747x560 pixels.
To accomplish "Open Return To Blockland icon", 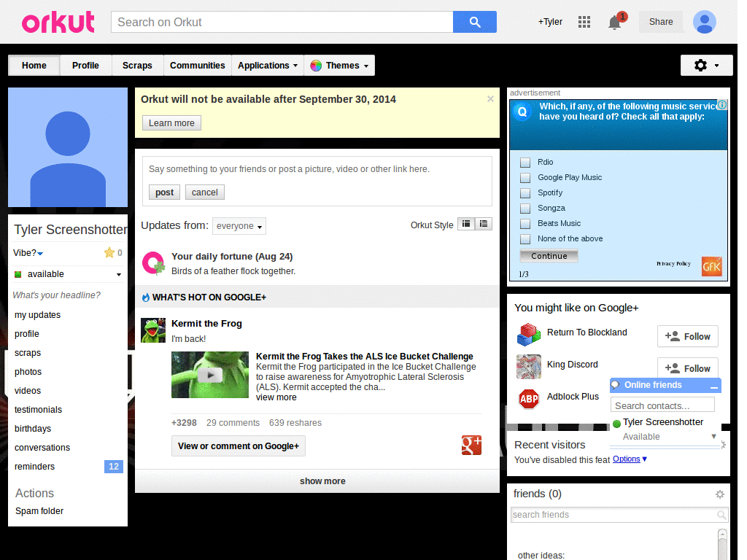I will pos(529,334).
